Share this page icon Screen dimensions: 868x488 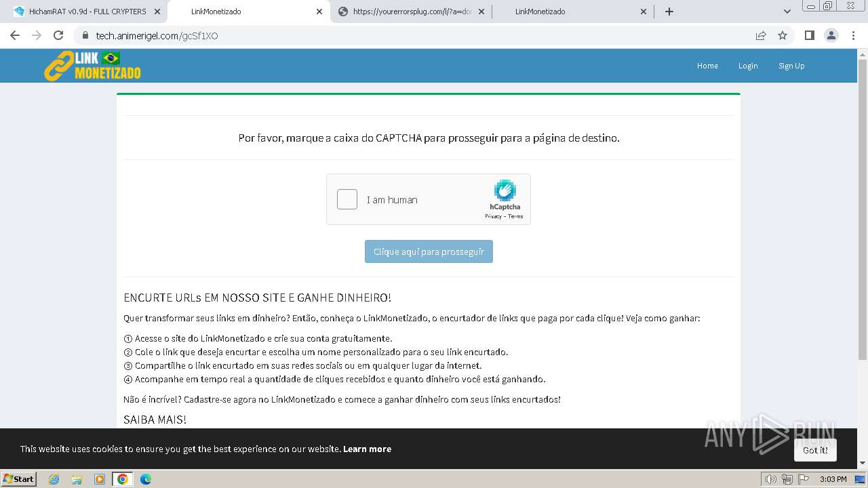pyautogui.click(x=761, y=35)
